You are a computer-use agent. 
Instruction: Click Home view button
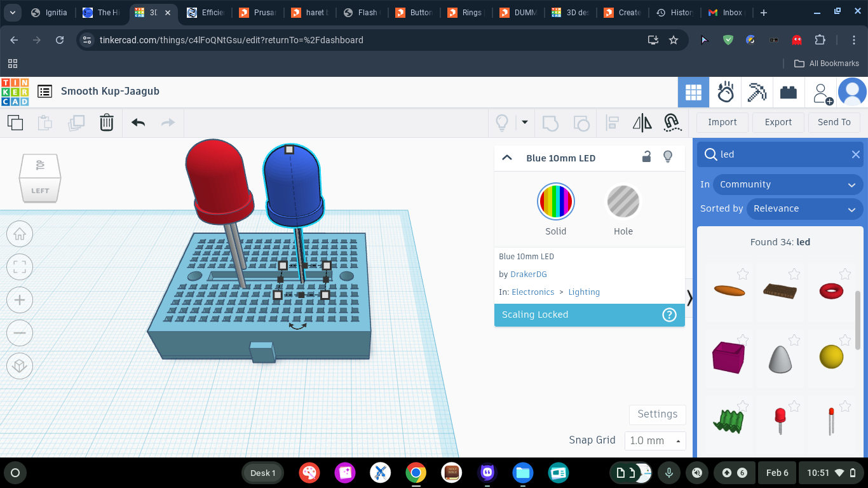pyautogui.click(x=20, y=234)
